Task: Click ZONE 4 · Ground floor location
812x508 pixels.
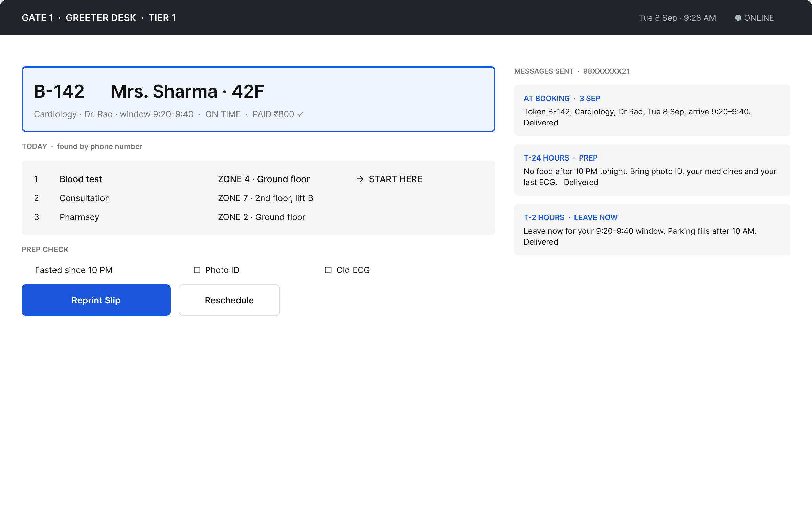Action: click(x=264, y=179)
